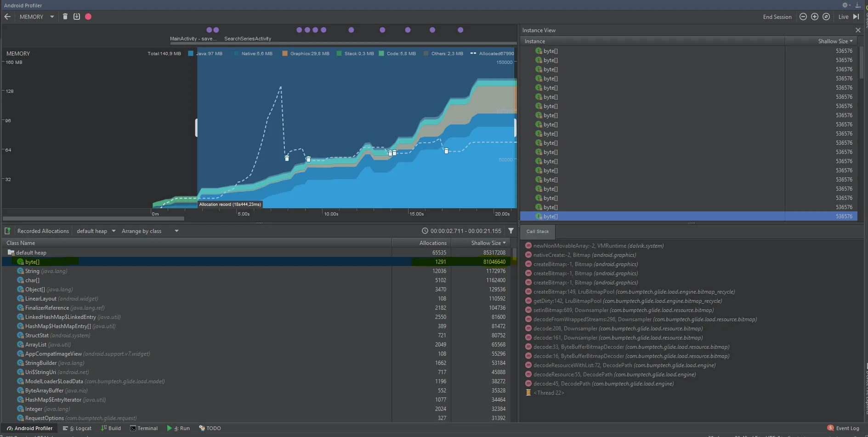Open the filter for class list
The width and height of the screenshot is (868, 437).
[511, 231]
